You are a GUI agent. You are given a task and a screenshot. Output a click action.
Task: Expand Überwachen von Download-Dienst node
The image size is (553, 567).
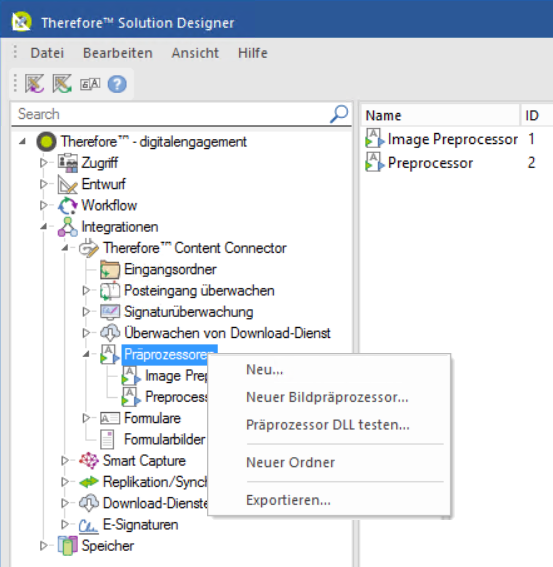[86, 333]
